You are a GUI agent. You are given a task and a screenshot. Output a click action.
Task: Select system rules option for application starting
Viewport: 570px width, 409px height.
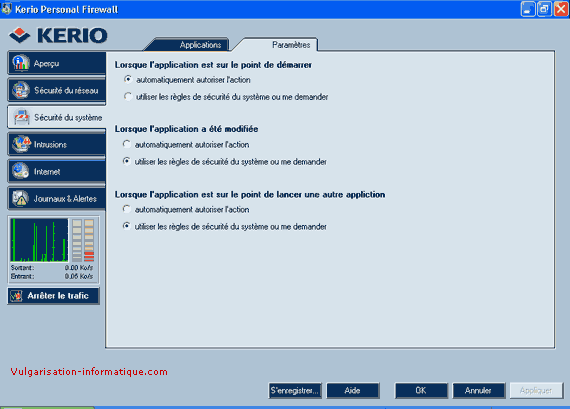[x=128, y=96]
